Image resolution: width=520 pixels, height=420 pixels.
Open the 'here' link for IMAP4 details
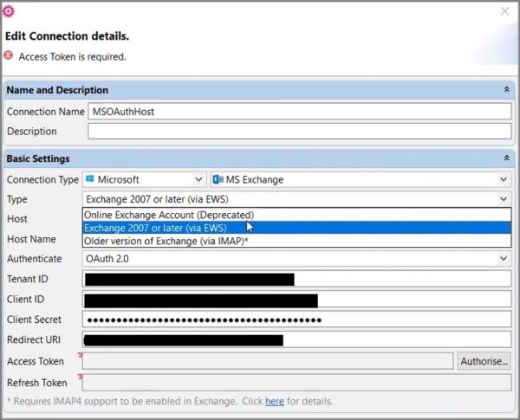click(274, 401)
